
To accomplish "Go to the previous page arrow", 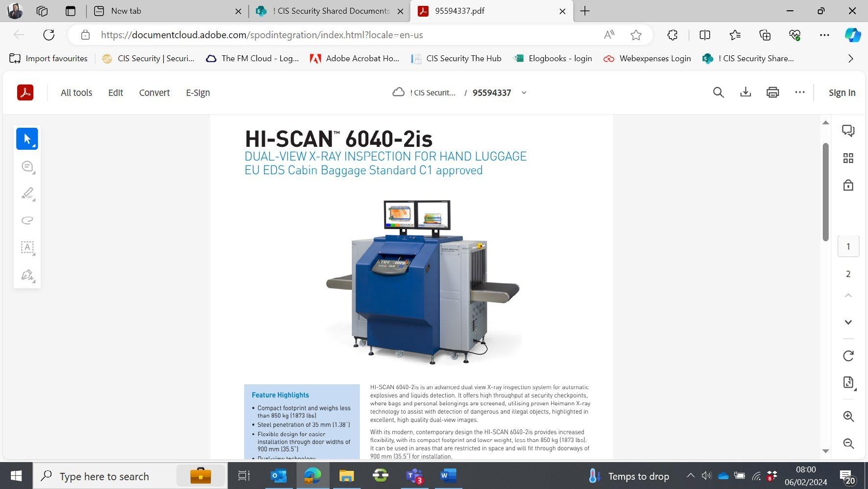I will [x=848, y=295].
